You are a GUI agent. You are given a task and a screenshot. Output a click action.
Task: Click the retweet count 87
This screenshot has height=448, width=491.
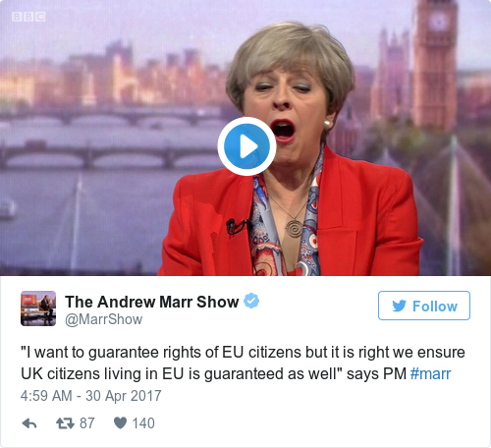pyautogui.click(x=86, y=423)
